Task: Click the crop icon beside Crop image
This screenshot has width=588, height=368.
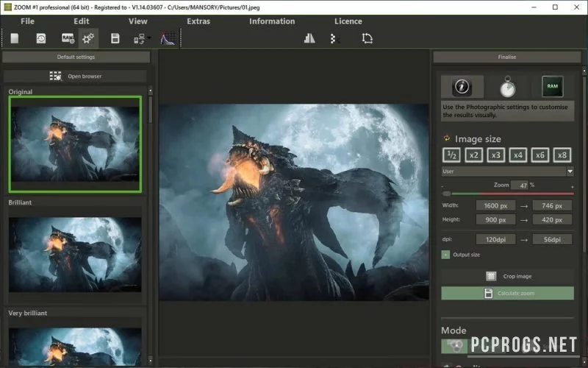Action: coord(491,277)
